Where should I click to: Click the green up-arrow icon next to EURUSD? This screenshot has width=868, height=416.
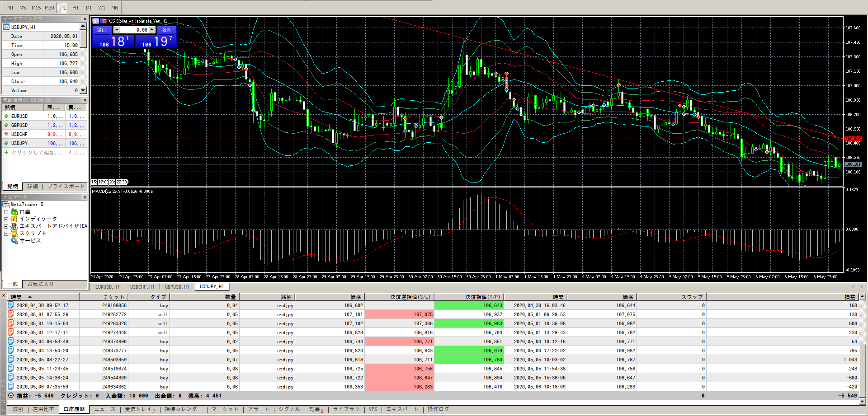pyautogui.click(x=6, y=116)
